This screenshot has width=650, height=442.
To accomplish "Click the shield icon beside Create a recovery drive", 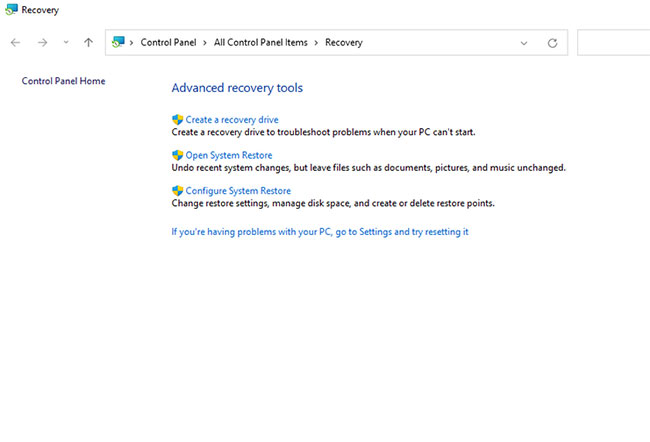I will tap(177, 119).
